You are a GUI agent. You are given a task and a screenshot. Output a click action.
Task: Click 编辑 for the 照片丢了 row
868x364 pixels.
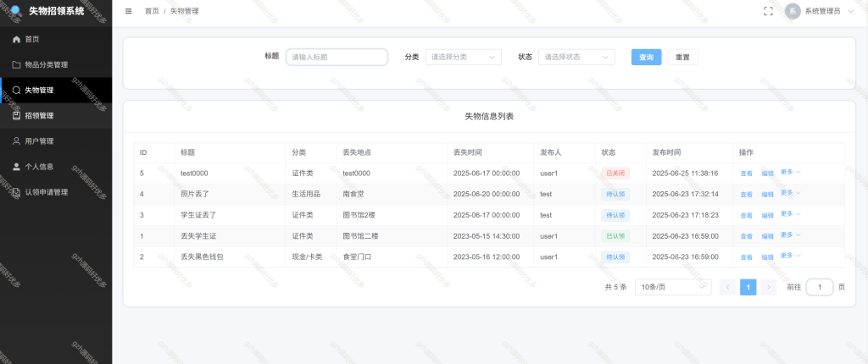click(767, 194)
